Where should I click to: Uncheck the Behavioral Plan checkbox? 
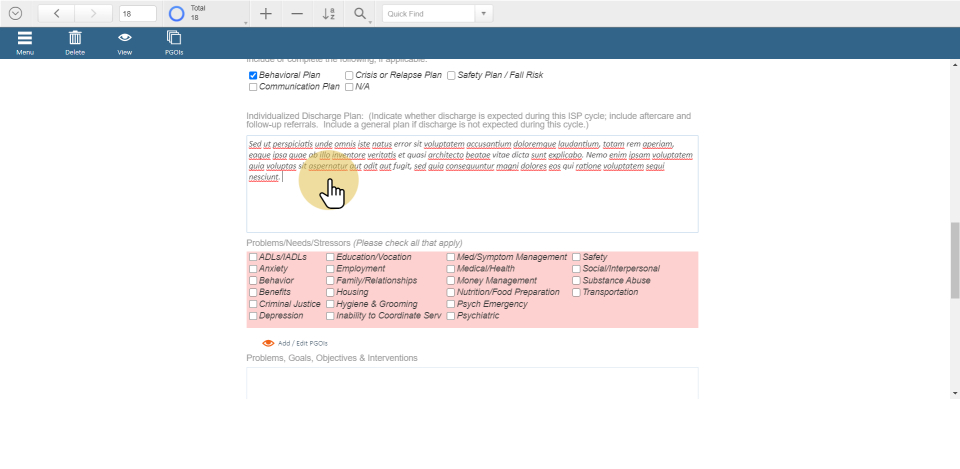point(253,75)
